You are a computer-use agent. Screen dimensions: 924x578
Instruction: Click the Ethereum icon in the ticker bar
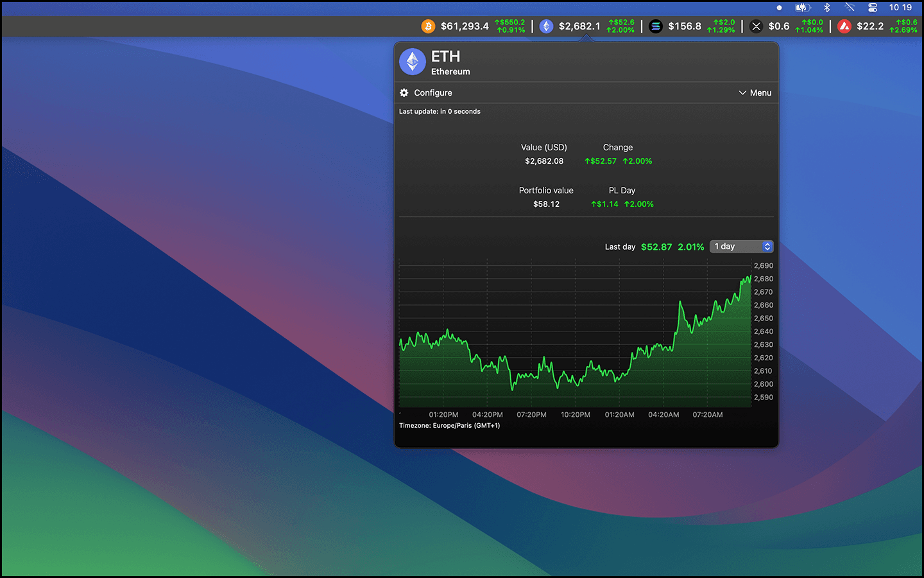point(546,26)
